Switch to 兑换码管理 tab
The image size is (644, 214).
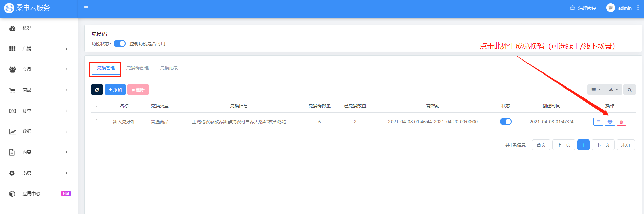point(137,68)
